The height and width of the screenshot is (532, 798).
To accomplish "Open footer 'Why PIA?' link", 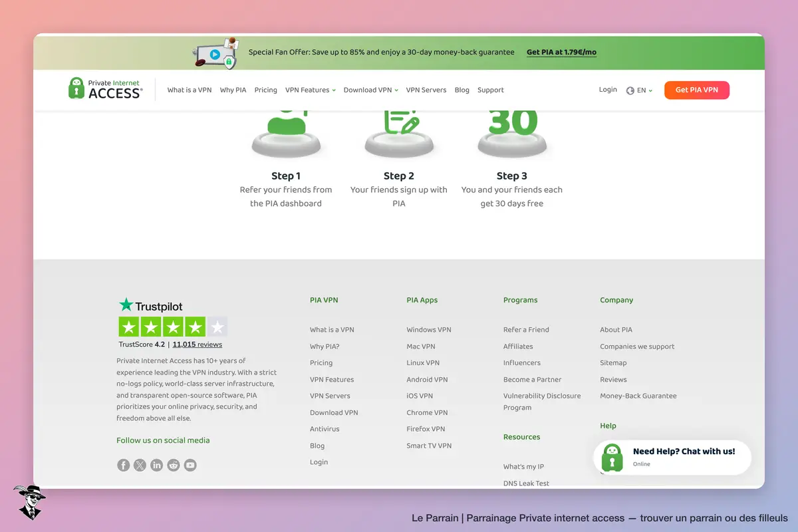I will 325,346.
